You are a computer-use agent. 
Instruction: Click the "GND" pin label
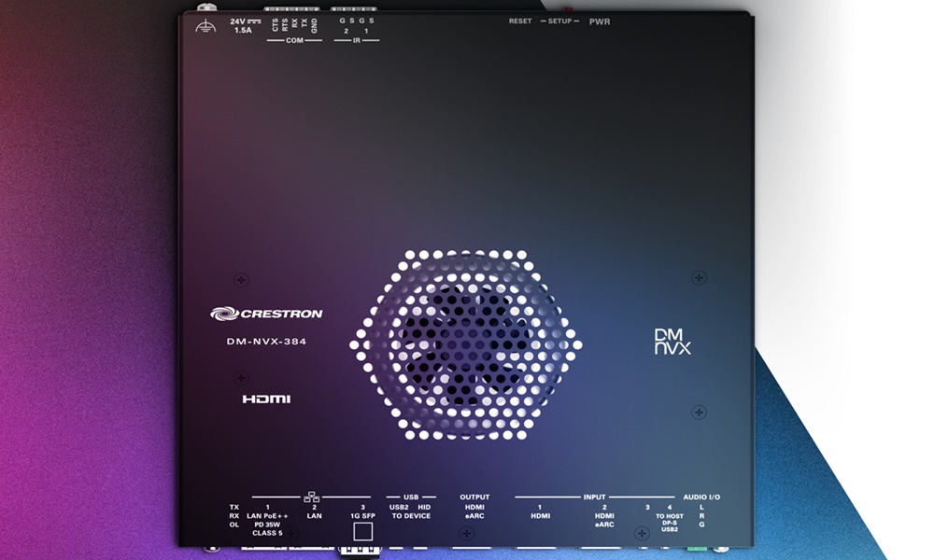(x=314, y=25)
